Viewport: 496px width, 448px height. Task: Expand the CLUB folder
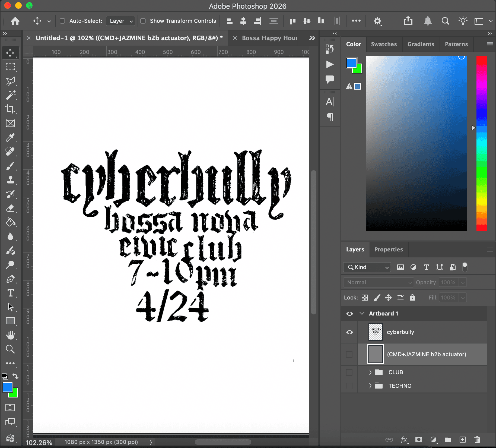pos(370,372)
